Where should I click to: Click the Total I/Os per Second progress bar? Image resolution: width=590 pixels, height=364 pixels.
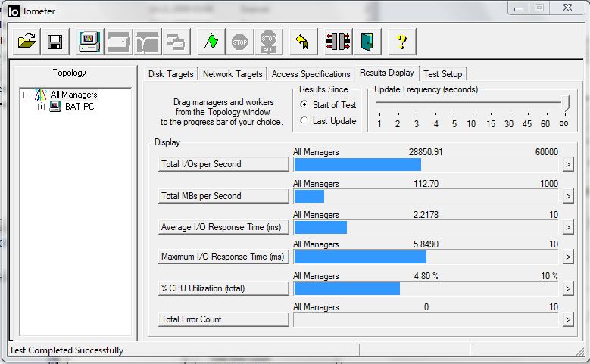coord(426,165)
